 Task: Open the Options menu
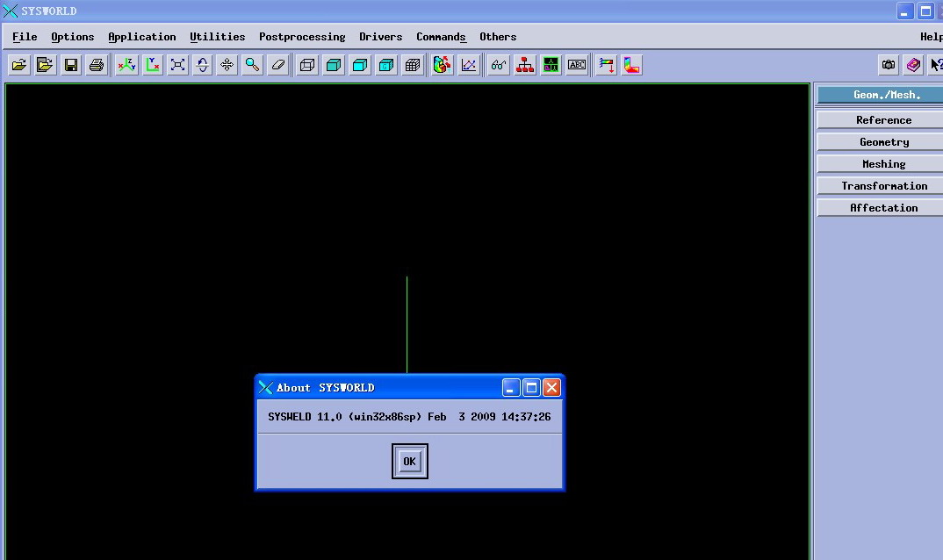[73, 37]
